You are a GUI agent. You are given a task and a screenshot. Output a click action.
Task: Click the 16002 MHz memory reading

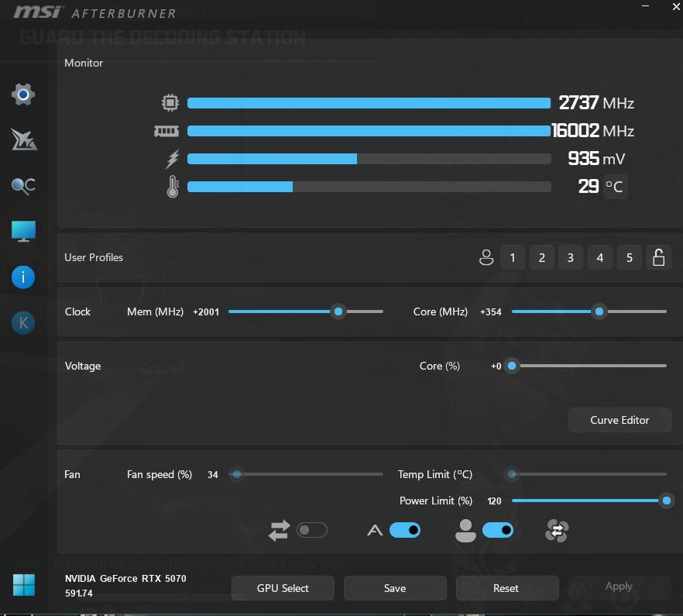coord(593,131)
